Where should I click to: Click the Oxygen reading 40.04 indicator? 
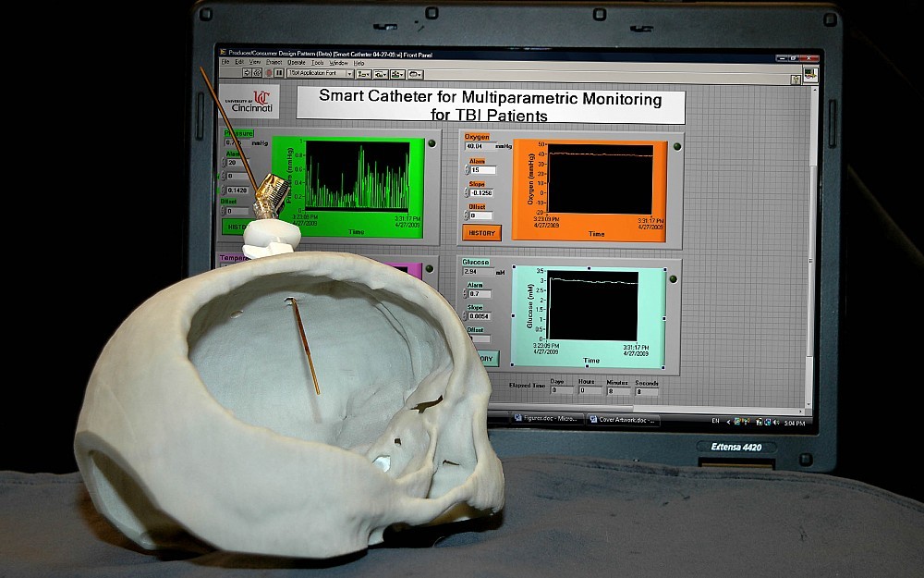(479, 146)
